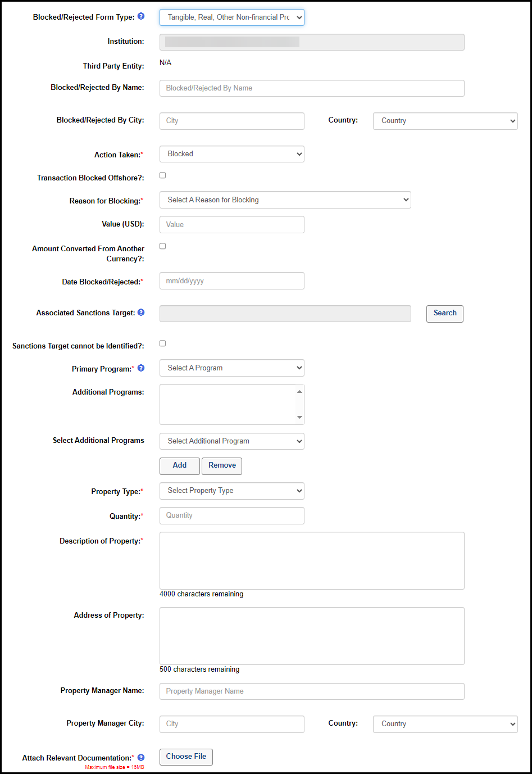Expand the Select A Program dropdown
Image resolution: width=532 pixels, height=774 pixels.
(231, 368)
